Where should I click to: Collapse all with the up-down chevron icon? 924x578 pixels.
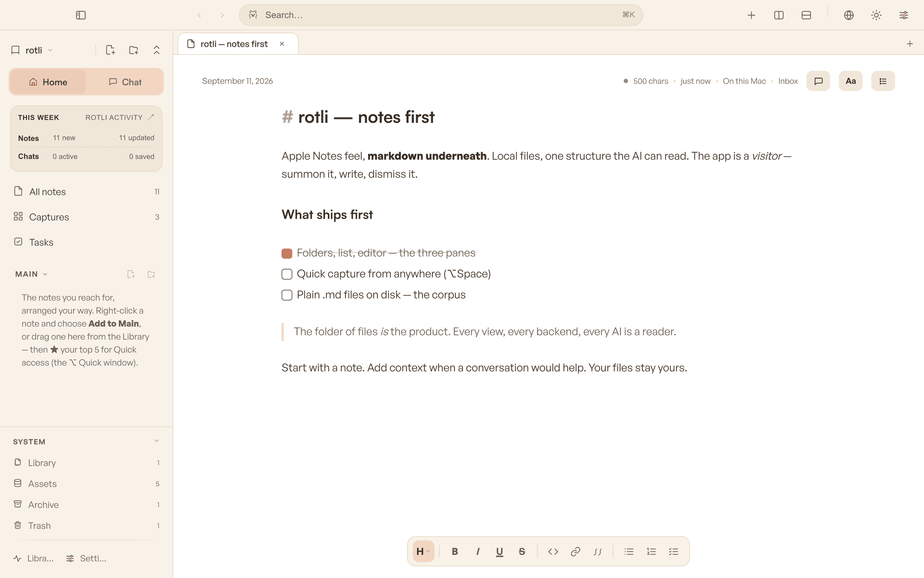pyautogui.click(x=156, y=50)
